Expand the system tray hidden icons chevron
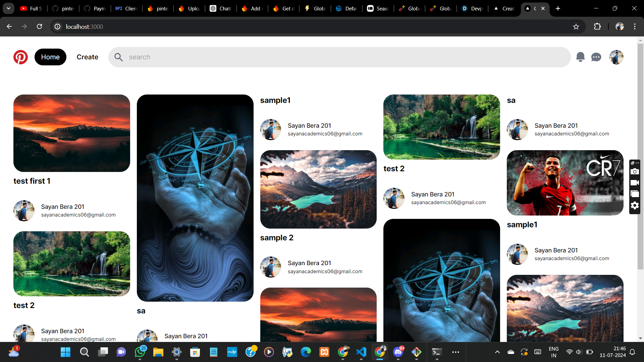Screen dimensions: 644x362 497,352
